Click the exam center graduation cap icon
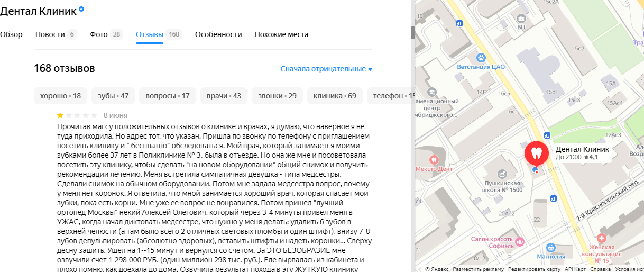Viewport: 644px width, 272px height. (432, 92)
